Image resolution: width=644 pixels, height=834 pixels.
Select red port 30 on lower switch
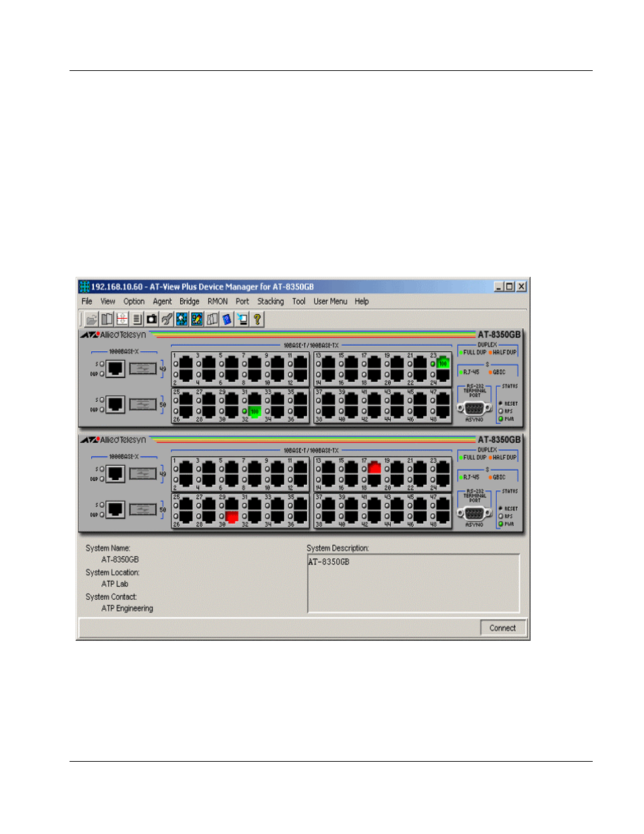232,517
